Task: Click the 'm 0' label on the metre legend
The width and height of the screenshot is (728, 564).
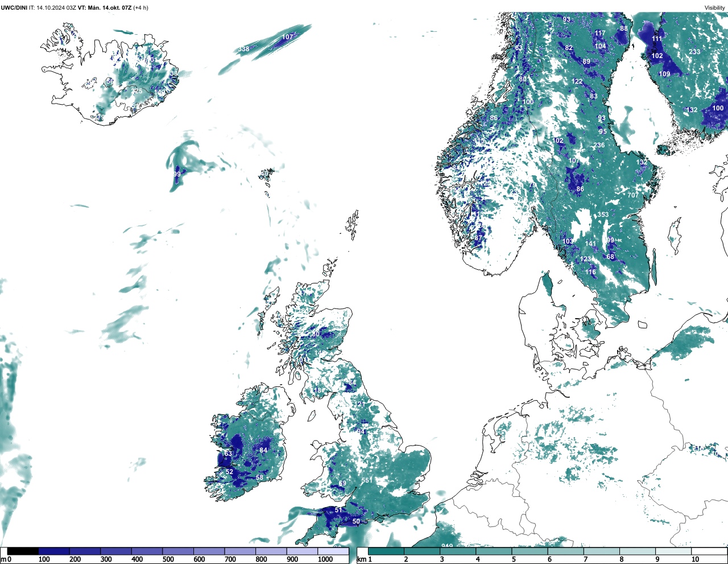Action: [x=6, y=559]
